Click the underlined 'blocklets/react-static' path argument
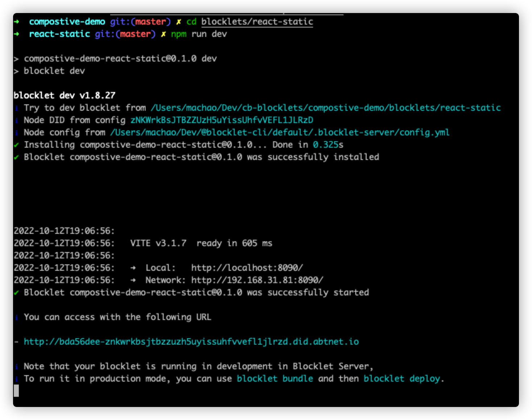This screenshot has height=420, width=532. click(257, 22)
